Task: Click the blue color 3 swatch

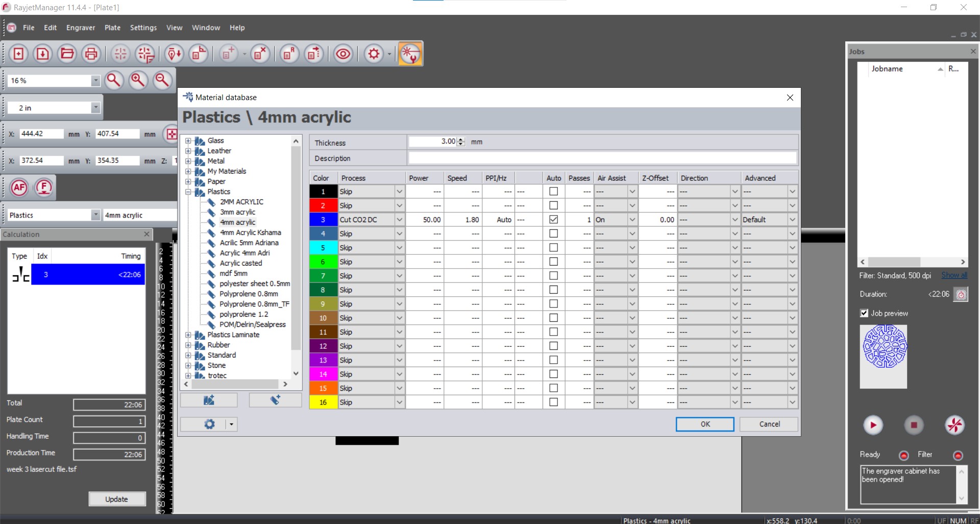Action: (x=323, y=220)
